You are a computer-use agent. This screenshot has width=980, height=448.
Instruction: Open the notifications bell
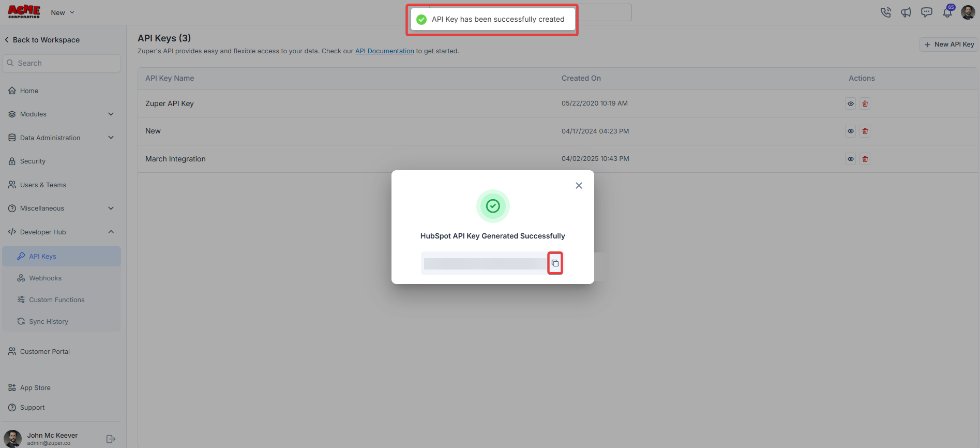tap(947, 12)
